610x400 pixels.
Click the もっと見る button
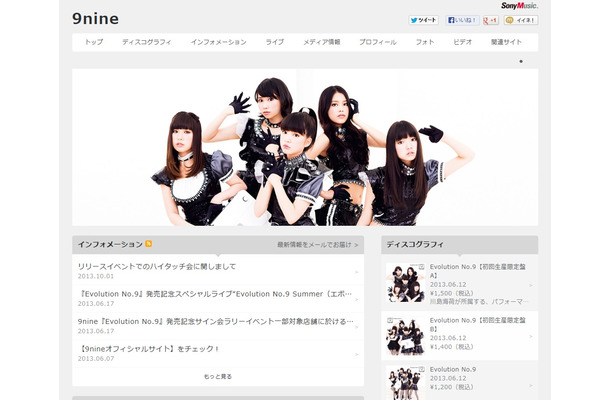pyautogui.click(x=218, y=377)
